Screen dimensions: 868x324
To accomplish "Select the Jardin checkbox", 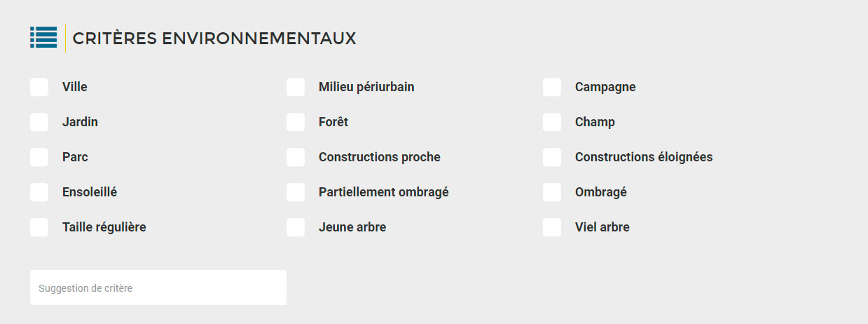I will (x=39, y=122).
